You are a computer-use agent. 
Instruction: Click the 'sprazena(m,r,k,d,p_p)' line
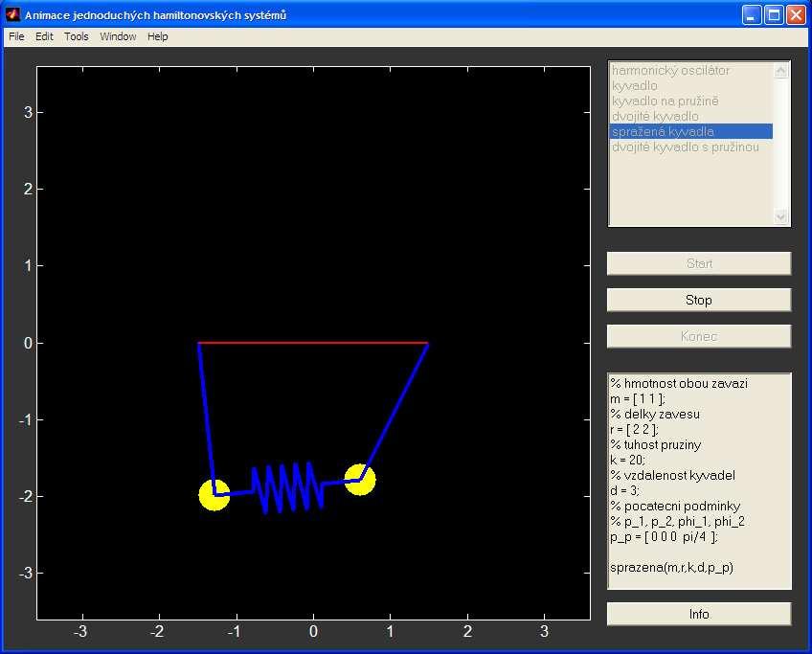click(x=671, y=568)
